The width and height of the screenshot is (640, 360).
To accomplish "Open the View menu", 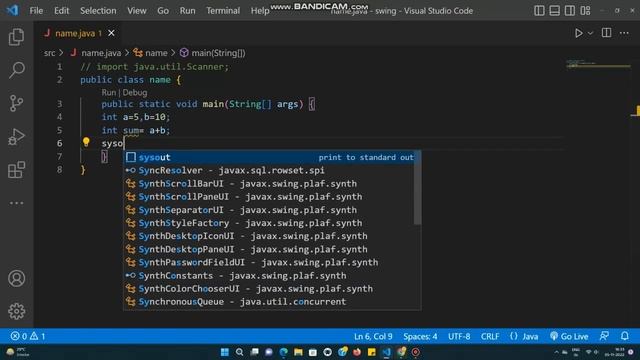I will (136, 11).
